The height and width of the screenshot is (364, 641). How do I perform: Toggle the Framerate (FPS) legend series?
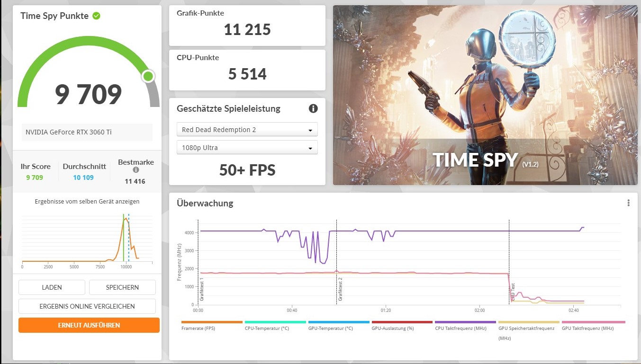[212, 326]
